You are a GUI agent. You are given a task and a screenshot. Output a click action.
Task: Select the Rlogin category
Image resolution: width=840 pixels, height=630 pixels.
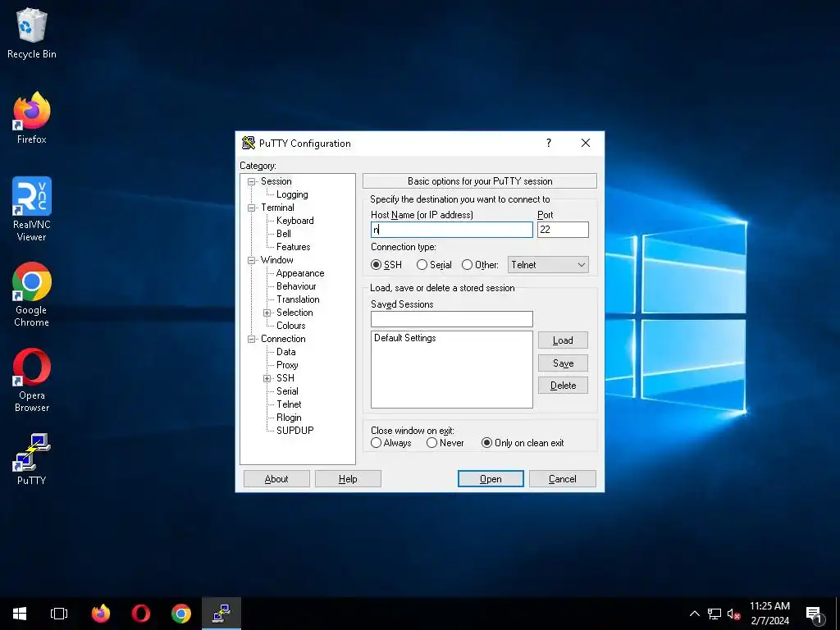(x=289, y=418)
